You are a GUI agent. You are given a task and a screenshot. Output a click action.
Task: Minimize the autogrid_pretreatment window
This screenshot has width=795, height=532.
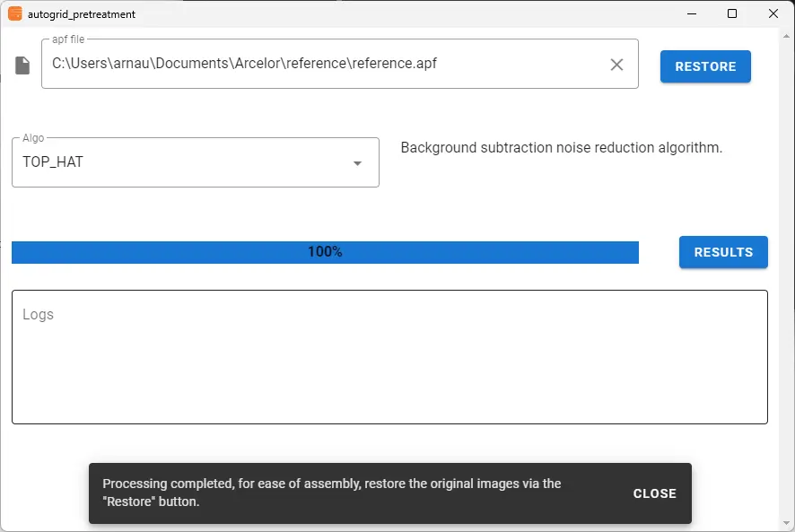(x=692, y=13)
